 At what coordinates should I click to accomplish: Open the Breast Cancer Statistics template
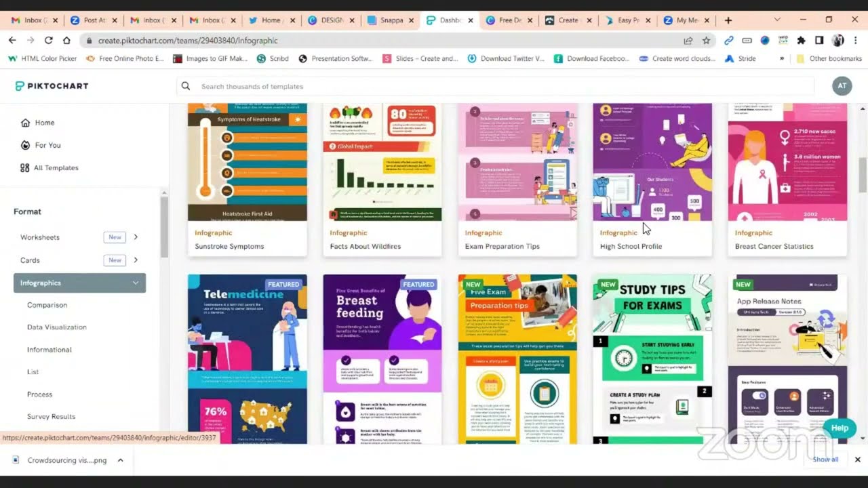click(787, 180)
